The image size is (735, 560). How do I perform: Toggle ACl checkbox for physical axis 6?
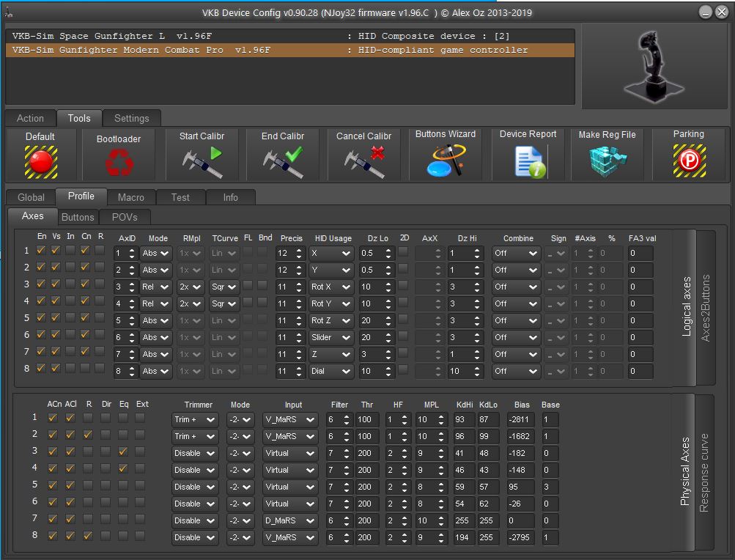pyautogui.click(x=70, y=502)
